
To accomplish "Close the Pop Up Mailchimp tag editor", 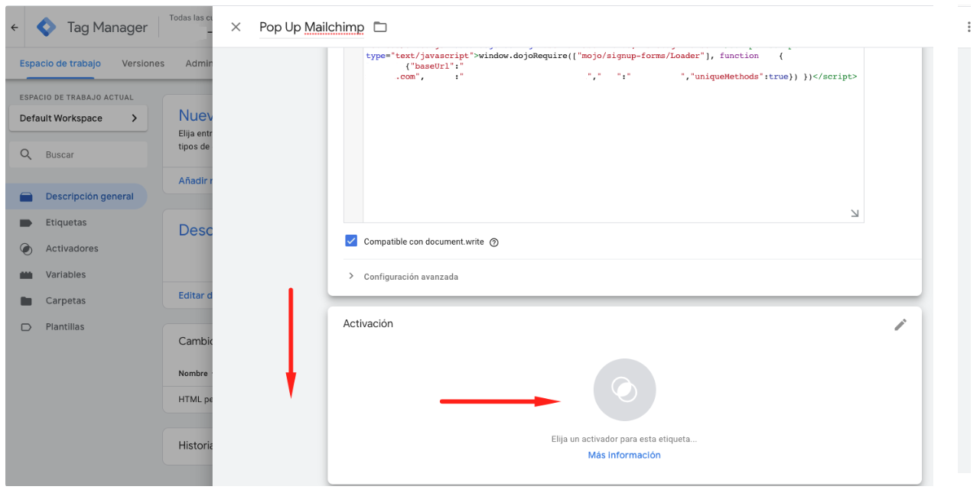I will (236, 27).
